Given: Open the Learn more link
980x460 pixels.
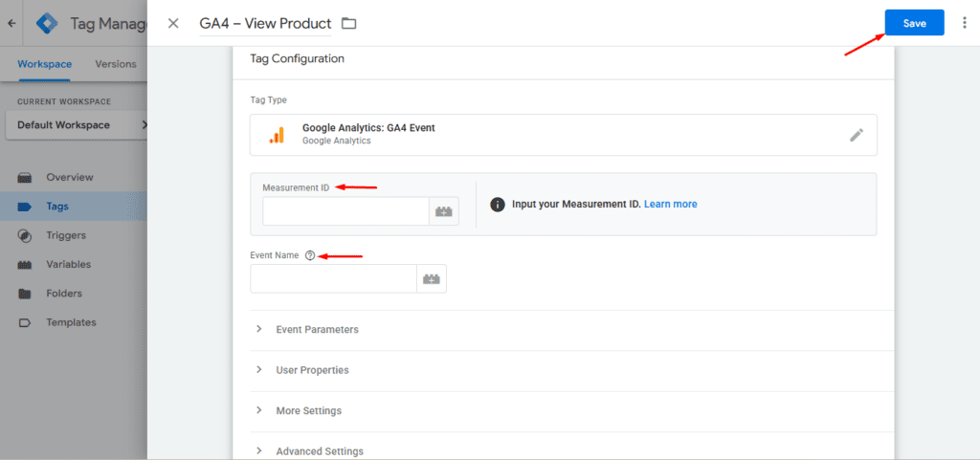Looking at the screenshot, I should tap(671, 204).
